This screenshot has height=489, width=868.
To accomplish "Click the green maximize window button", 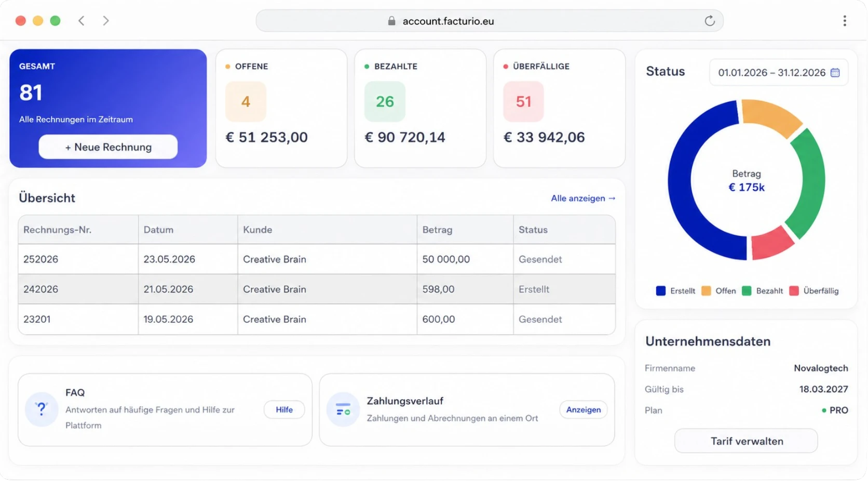I will click(x=55, y=21).
